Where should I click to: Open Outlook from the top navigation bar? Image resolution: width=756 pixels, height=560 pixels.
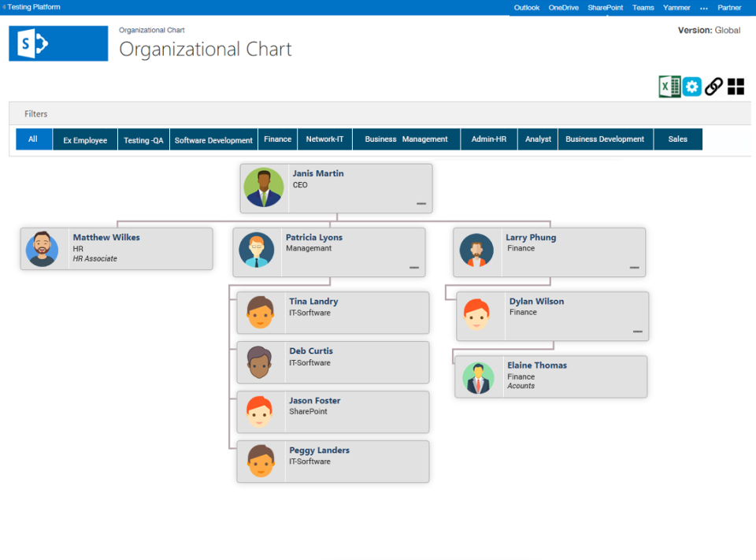526,8
